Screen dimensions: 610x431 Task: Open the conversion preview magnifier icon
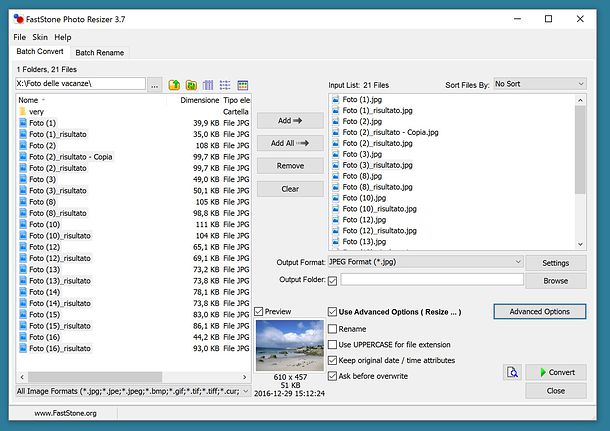(x=512, y=372)
